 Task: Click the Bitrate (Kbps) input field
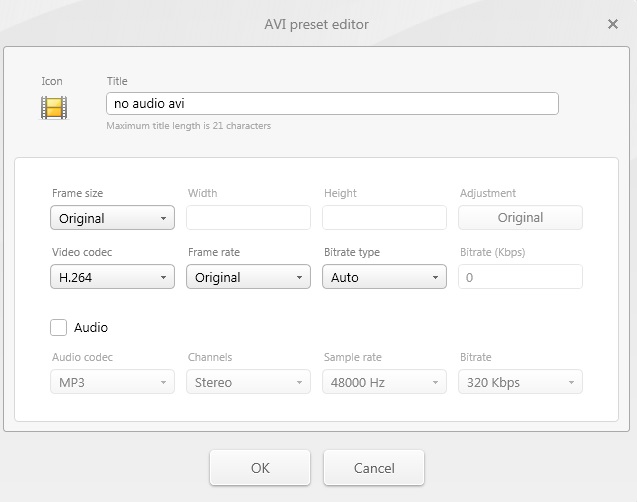coord(520,277)
